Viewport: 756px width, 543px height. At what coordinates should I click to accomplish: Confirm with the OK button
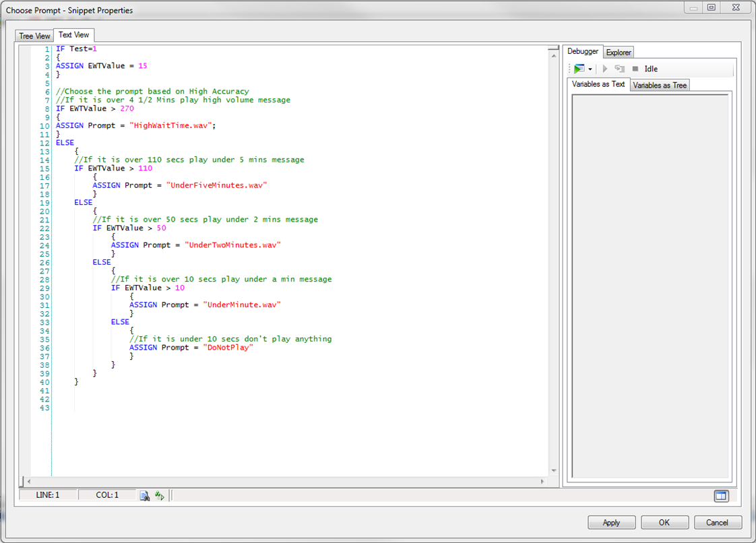point(664,523)
